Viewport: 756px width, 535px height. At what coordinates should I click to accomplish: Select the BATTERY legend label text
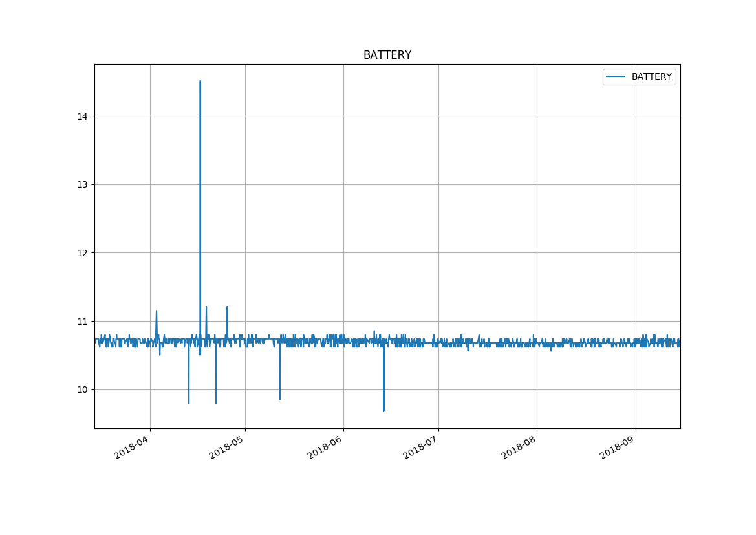[651, 77]
